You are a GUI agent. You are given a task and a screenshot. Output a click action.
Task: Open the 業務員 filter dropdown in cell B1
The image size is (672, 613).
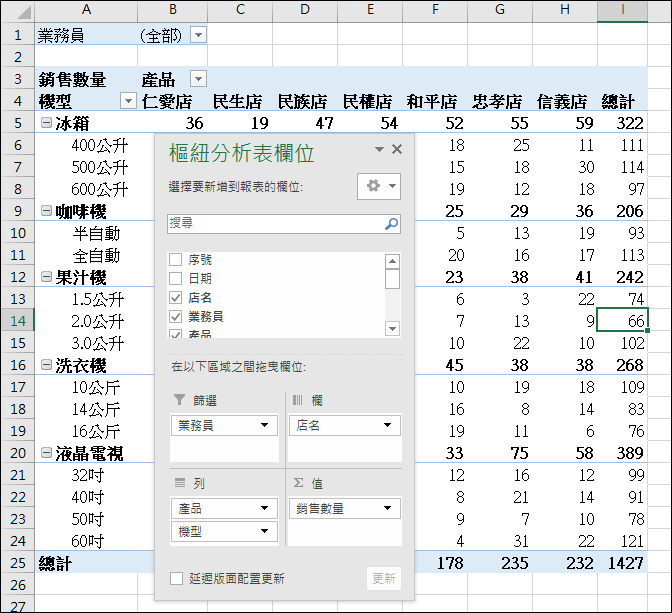pyautogui.click(x=198, y=34)
